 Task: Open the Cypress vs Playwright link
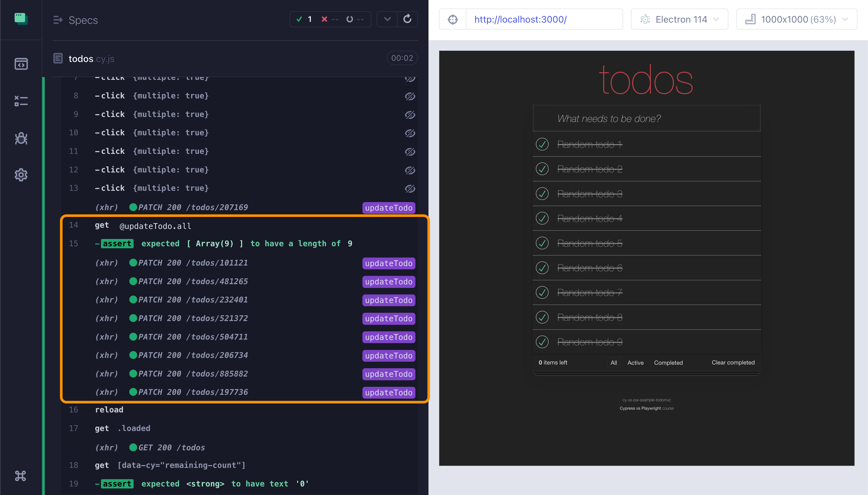[640, 408]
